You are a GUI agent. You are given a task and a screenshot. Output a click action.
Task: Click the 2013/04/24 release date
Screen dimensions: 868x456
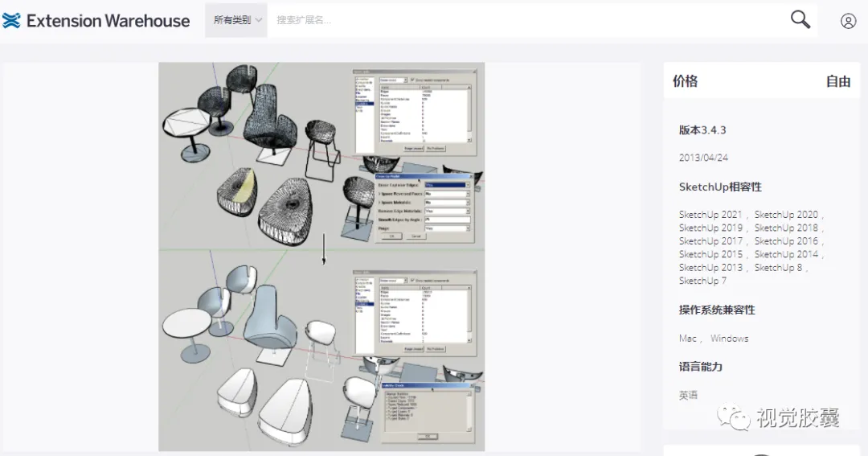703,158
